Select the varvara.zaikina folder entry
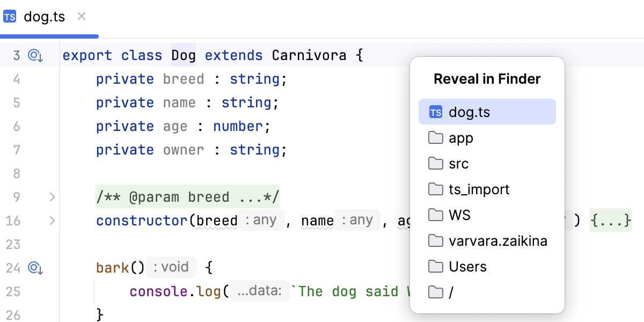The height and width of the screenshot is (322, 644). [497, 241]
